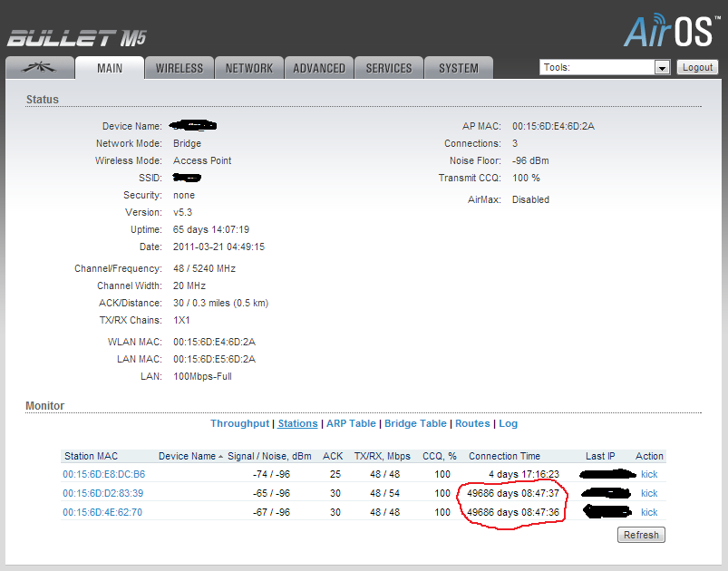The image size is (728, 571).
Task: Show the Stations monitor view
Action: pyautogui.click(x=297, y=423)
